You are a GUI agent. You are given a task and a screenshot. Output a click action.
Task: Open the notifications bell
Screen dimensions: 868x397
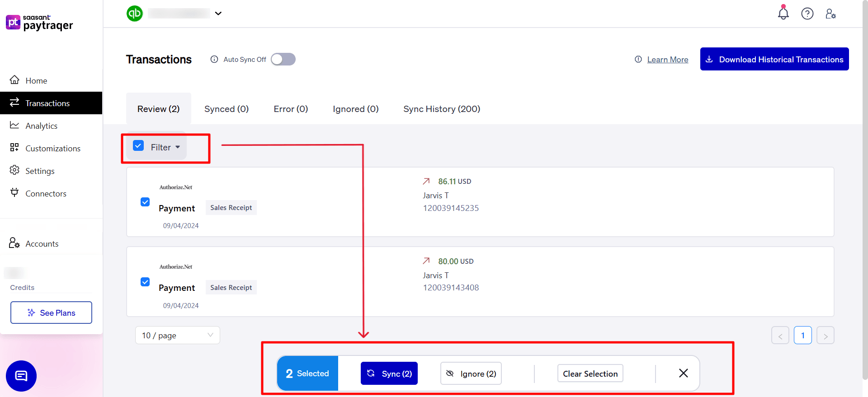click(783, 13)
